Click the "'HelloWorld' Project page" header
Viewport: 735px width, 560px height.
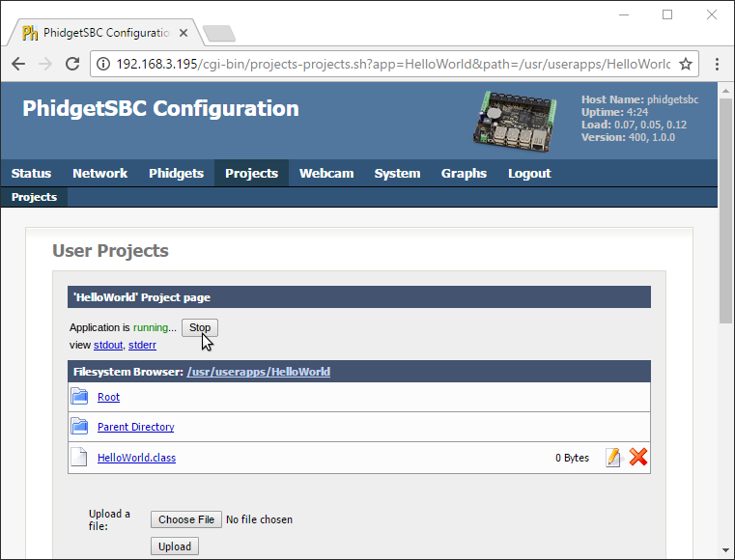click(359, 297)
